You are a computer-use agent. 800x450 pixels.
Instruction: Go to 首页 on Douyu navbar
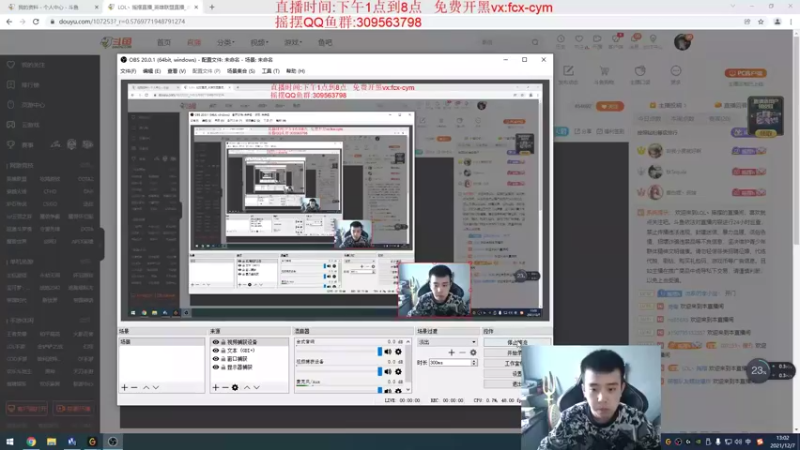coord(164,42)
